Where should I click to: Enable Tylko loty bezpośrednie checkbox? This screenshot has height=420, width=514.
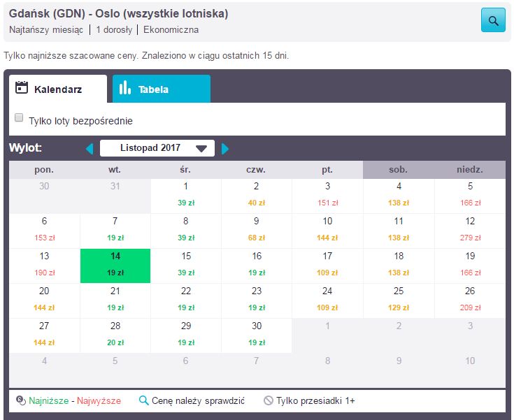pyautogui.click(x=20, y=119)
